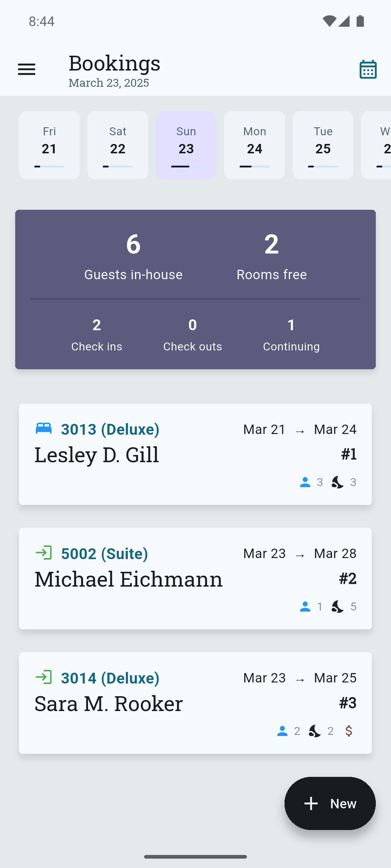Tap the check-in arrow icon for room 5002
This screenshot has height=868, width=391.
[44, 553]
